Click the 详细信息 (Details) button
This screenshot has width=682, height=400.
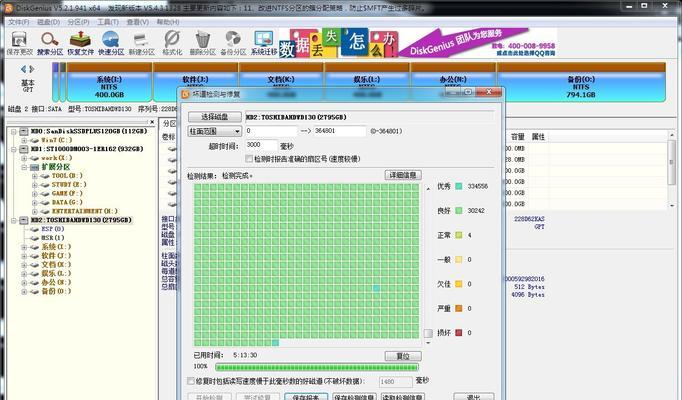pos(403,175)
